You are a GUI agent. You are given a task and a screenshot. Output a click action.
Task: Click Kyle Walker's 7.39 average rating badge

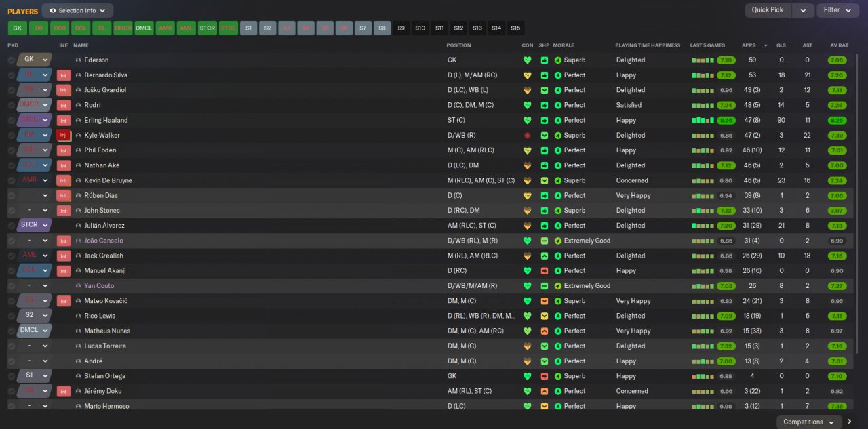tap(837, 136)
